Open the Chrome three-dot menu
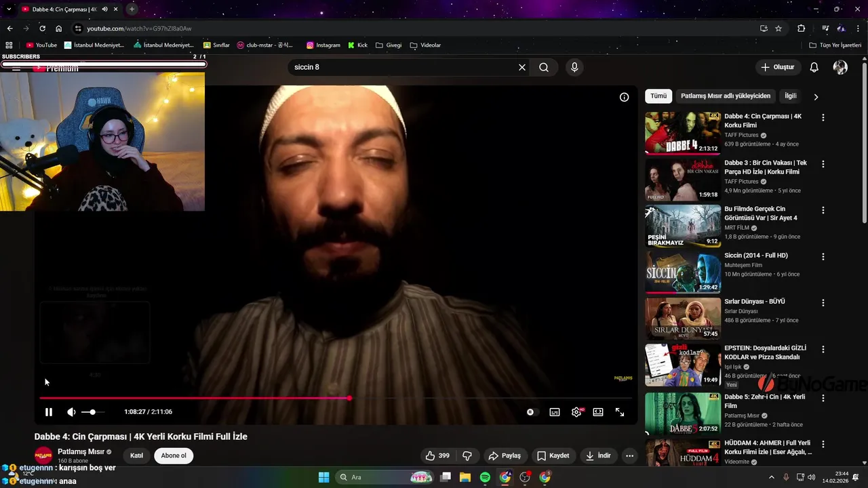 pos(859,28)
